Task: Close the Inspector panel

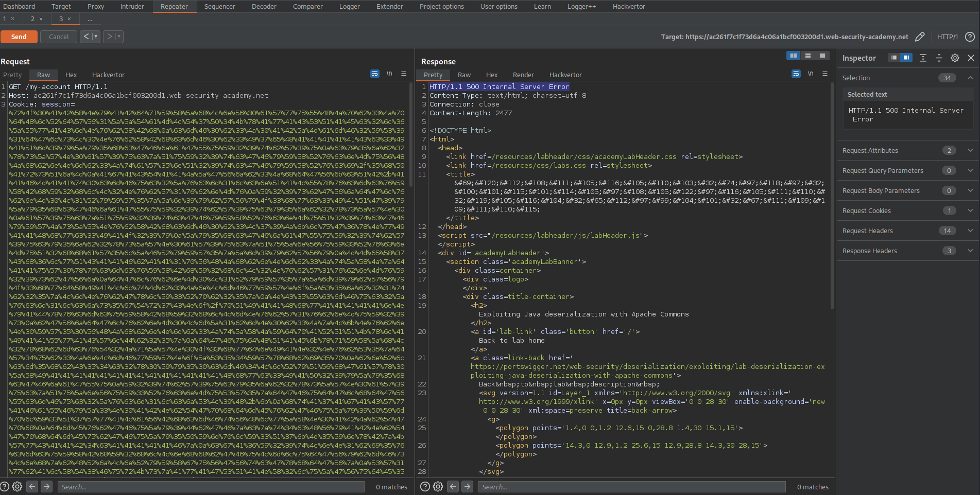Action: pyautogui.click(x=971, y=58)
